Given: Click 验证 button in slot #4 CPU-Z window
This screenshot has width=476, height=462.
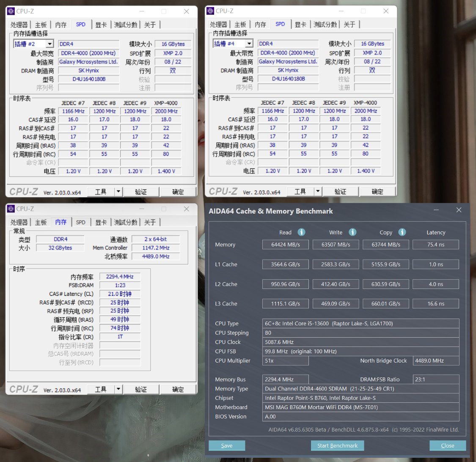Looking at the screenshot, I should pyautogui.click(x=340, y=191).
